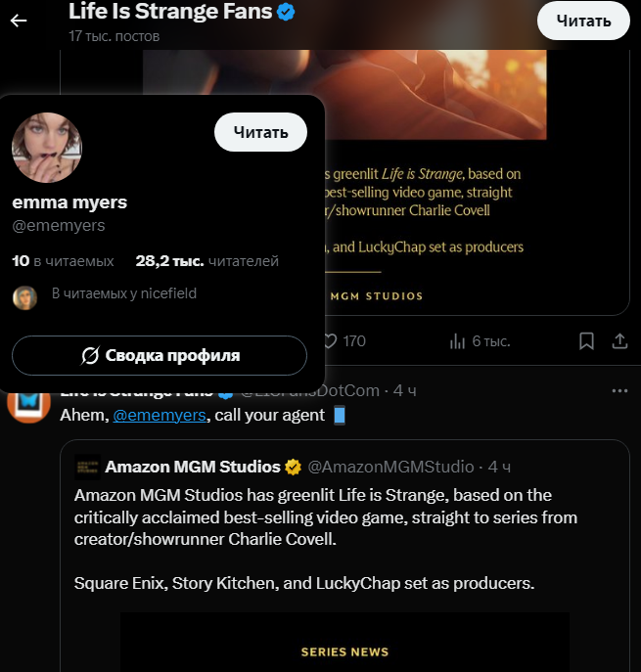
Task: View the 10 в читаемых list
Action: pyautogui.click(x=63, y=261)
